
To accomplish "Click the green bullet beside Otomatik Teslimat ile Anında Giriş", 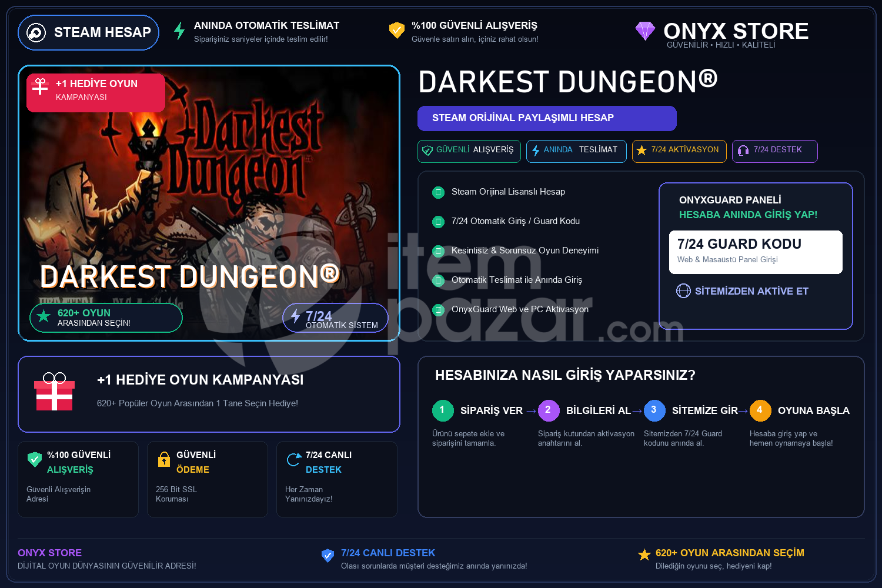I will coord(438,280).
